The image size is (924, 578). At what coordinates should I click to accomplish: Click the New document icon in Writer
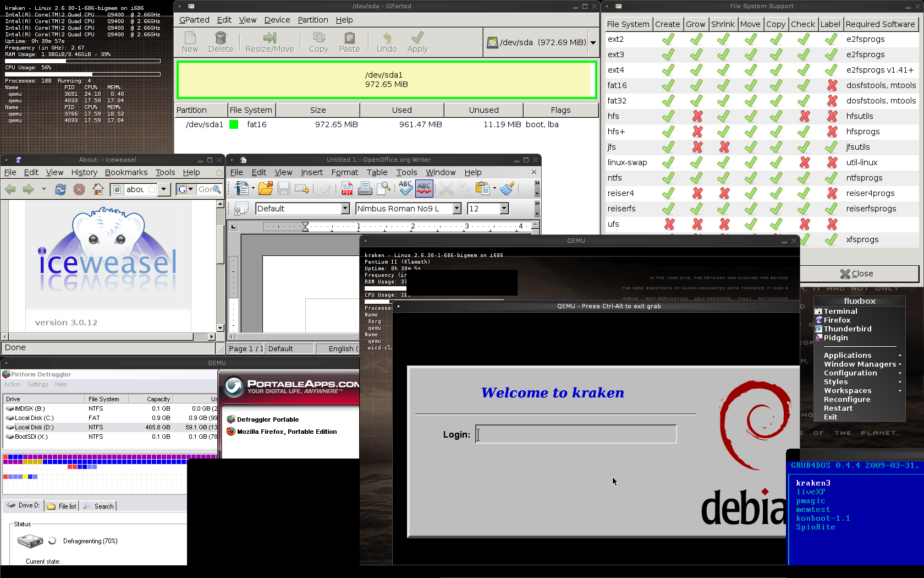(x=241, y=188)
